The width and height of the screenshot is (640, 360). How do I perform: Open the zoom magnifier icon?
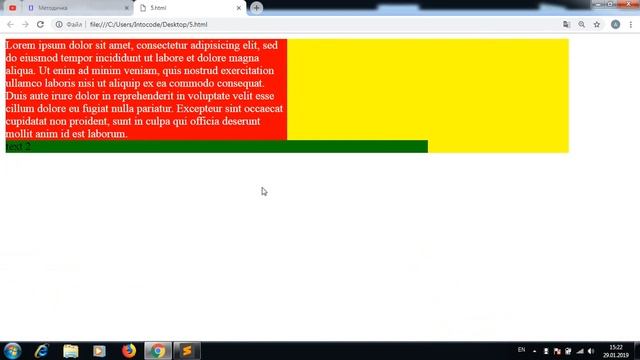point(582,24)
